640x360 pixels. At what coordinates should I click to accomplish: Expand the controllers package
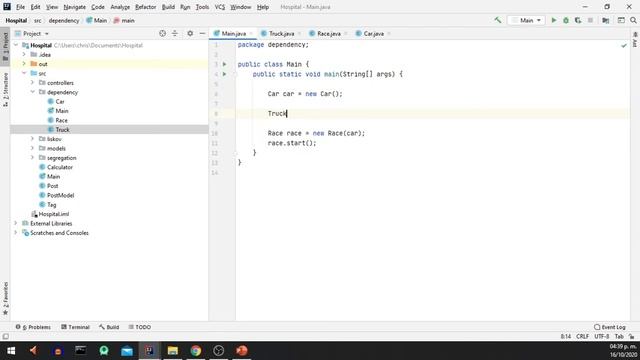(32, 82)
